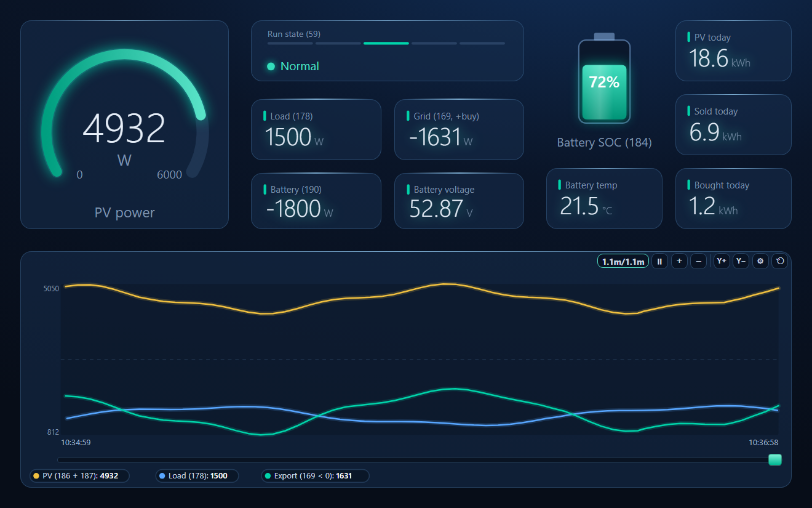Viewport: 812px width, 508px height.
Task: Click the chart start time 10:34:59
Action: (x=76, y=442)
